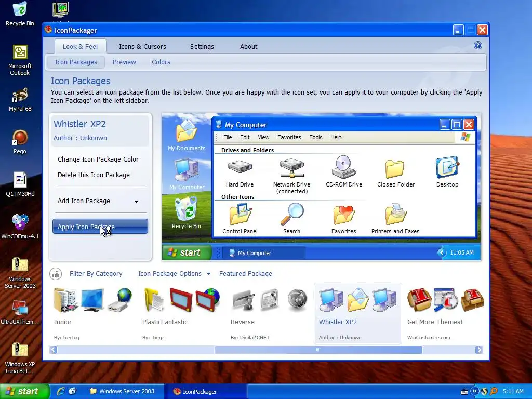Open the Colors sub-tab

pos(161,62)
